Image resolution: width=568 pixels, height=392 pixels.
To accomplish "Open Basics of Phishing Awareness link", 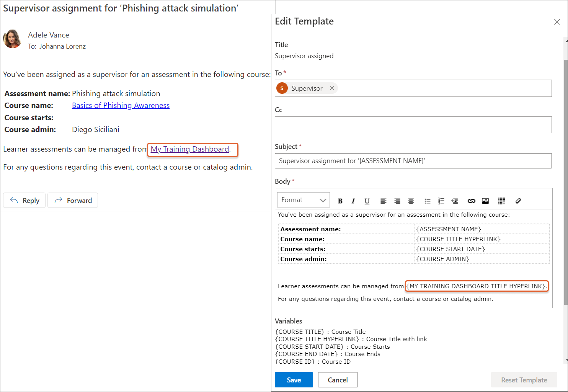I will [121, 106].
